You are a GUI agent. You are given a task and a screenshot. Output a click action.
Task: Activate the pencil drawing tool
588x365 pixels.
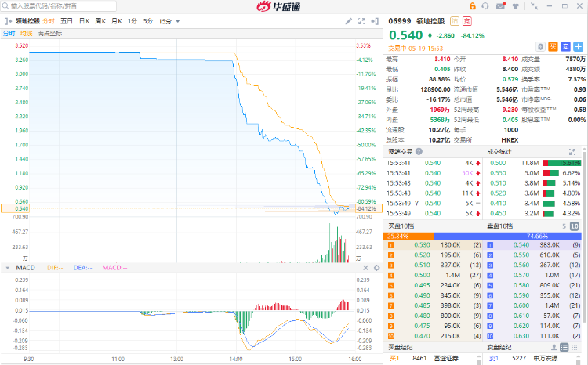(x=349, y=21)
